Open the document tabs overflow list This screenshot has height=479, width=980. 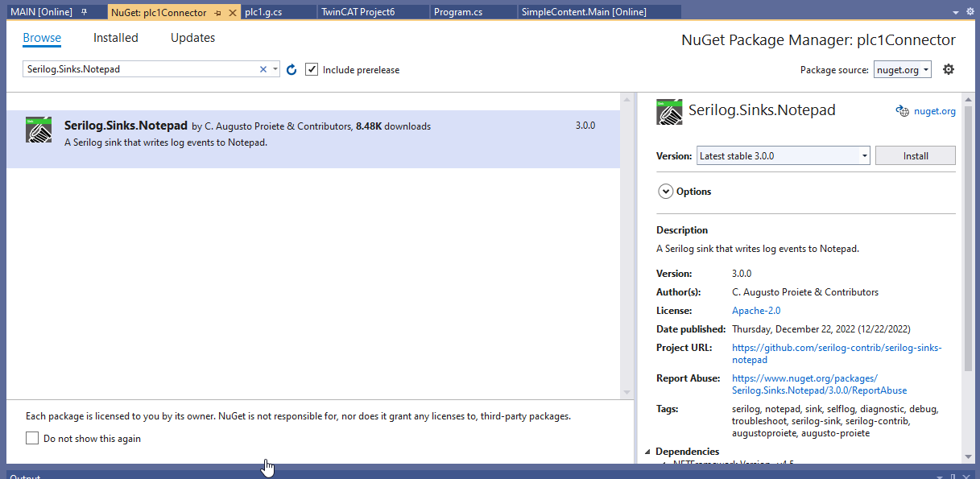tap(957, 13)
